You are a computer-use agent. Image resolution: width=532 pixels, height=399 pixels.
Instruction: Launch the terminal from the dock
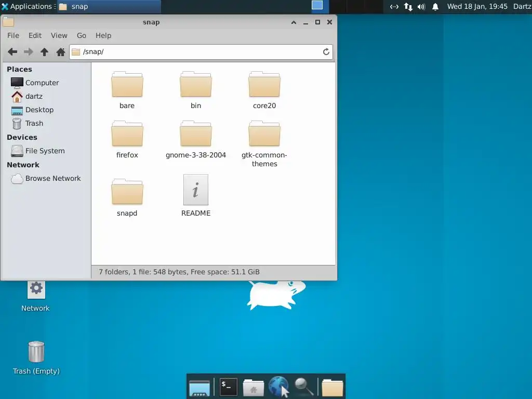(x=228, y=387)
